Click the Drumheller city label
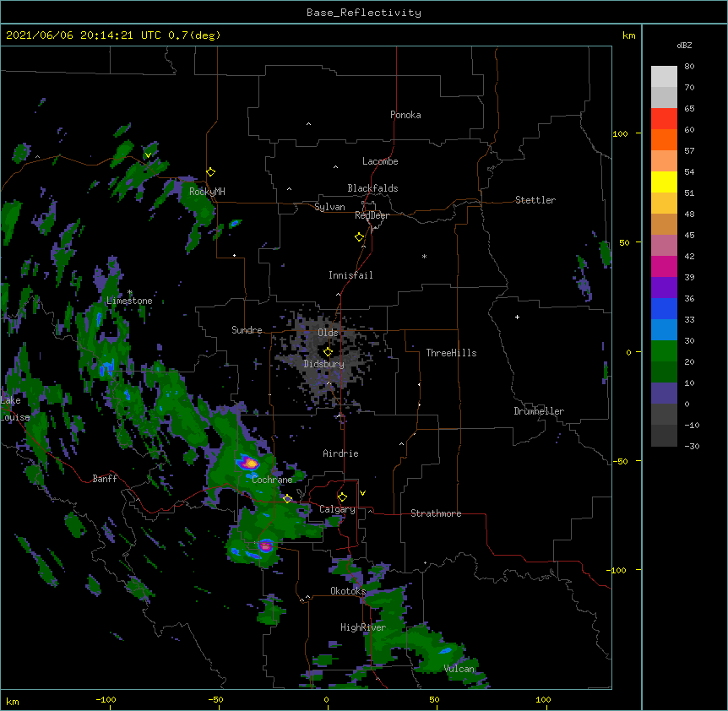This screenshot has height=711, width=728. 539,411
